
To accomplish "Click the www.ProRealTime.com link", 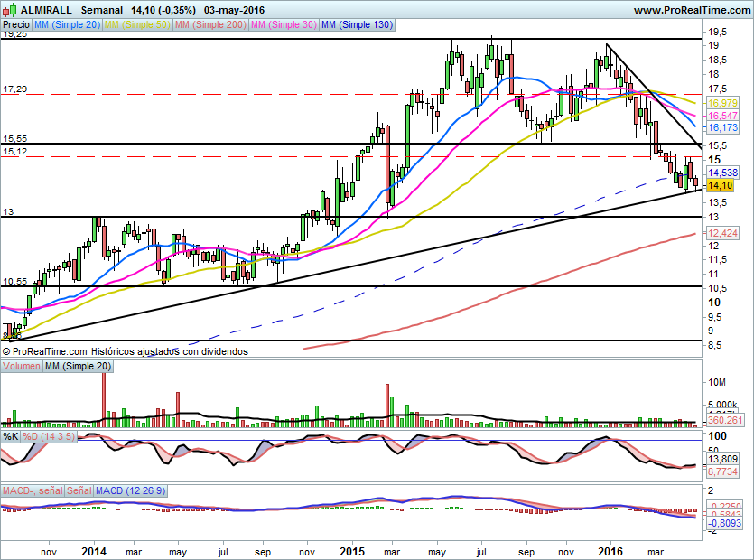I will click(692, 10).
